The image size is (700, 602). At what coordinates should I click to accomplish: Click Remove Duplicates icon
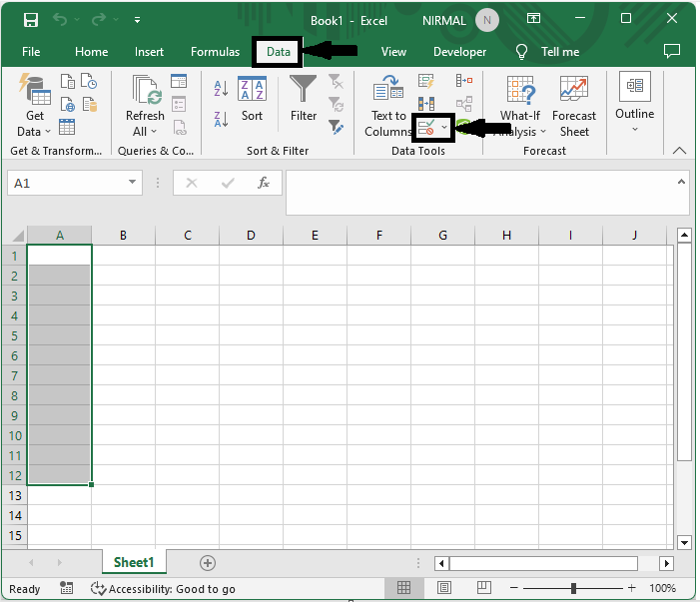[x=426, y=104]
